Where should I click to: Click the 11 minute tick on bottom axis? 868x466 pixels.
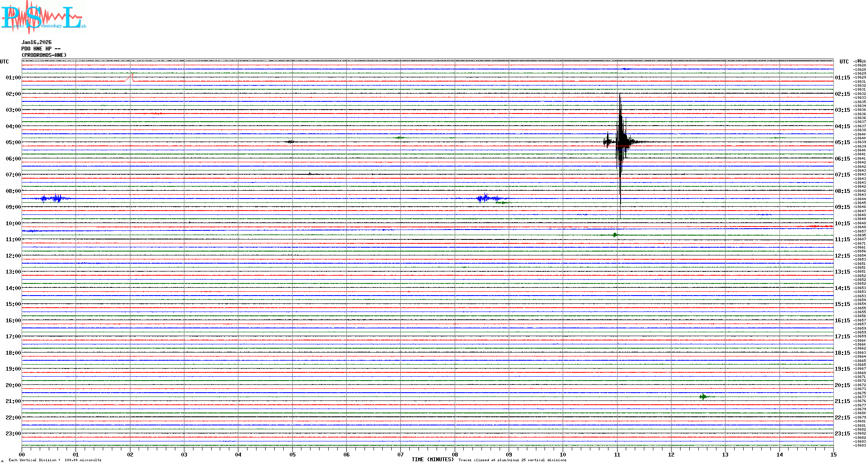(617, 454)
